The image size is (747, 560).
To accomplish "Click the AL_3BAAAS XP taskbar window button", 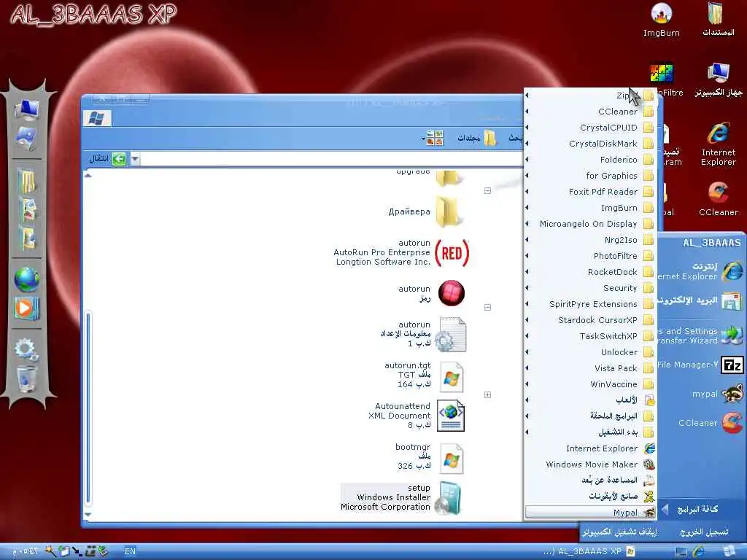I will tap(589, 551).
